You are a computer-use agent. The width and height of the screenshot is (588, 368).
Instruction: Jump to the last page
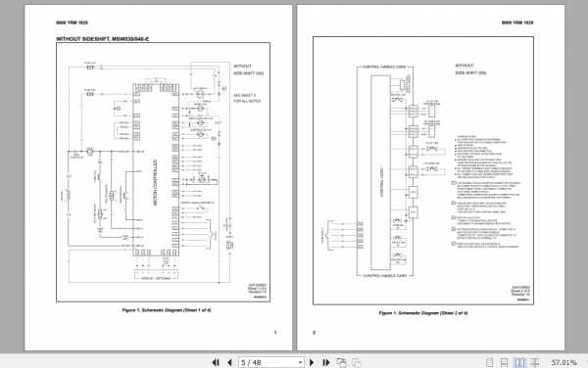pyautogui.click(x=326, y=362)
